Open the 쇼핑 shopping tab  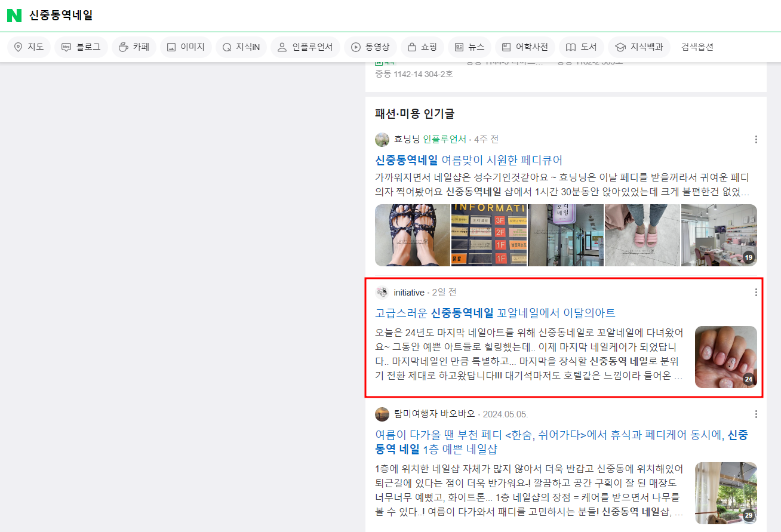coord(422,47)
